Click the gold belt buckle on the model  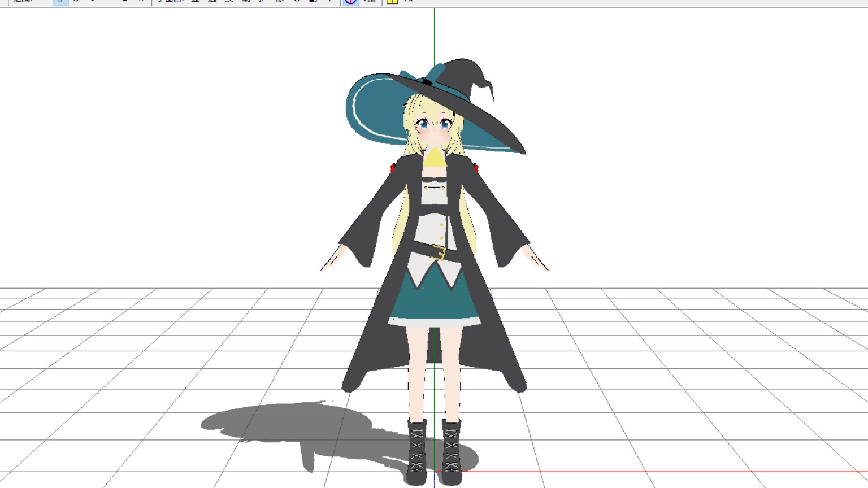tap(439, 252)
